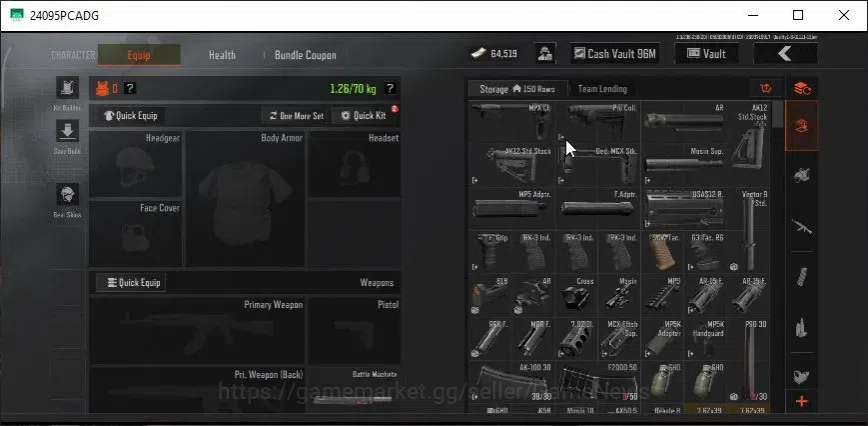Screen dimensions: 868x426
Task: Open the Vault button
Action: click(707, 54)
